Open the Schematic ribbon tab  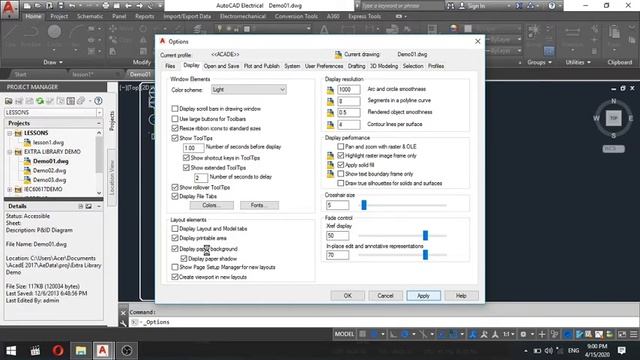(90, 16)
